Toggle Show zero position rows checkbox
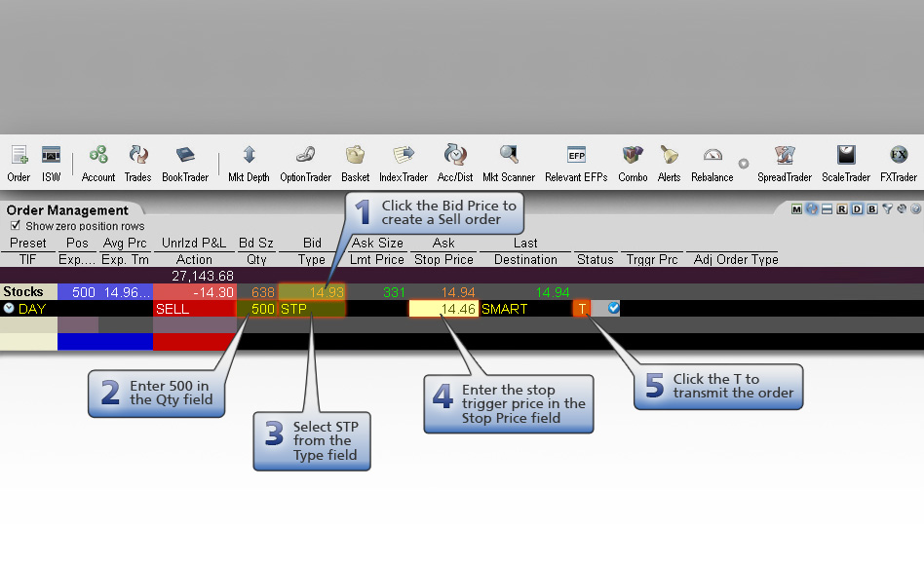Screen dimensions: 924x565 [x=16, y=225]
